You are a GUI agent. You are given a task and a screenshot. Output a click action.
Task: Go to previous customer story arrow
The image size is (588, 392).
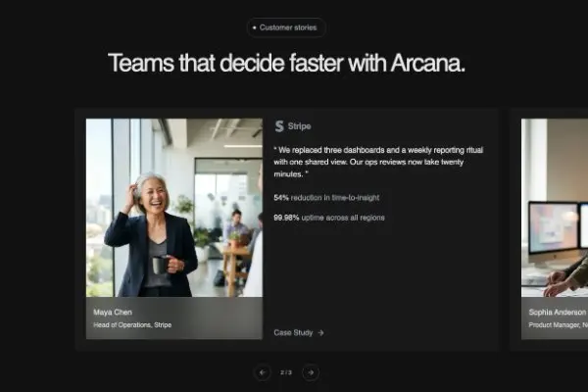[263, 372]
